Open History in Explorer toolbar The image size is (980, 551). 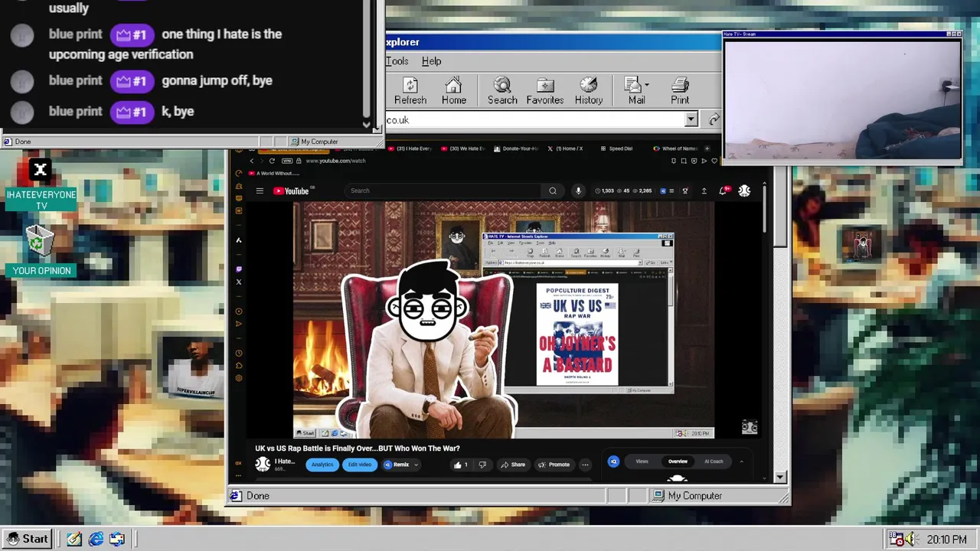[589, 91]
